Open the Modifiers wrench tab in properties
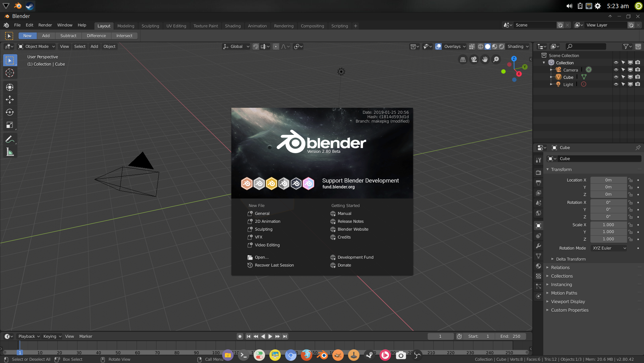This screenshot has height=363, width=644. point(539,246)
